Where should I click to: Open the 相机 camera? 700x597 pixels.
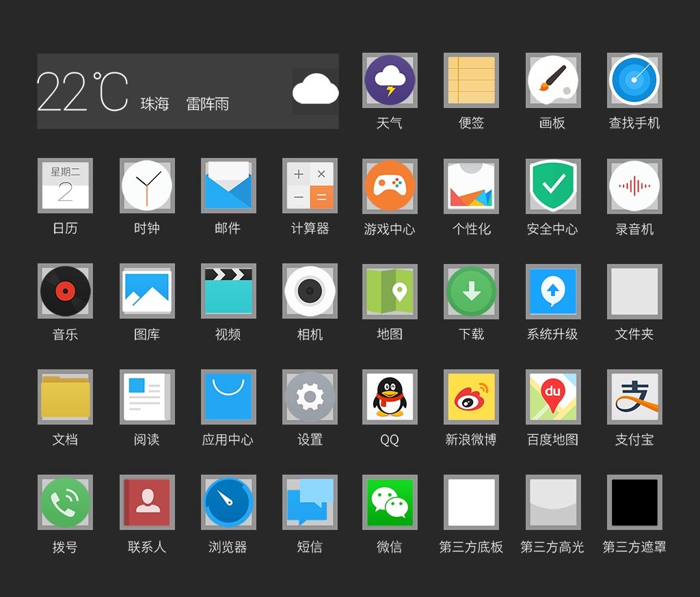pyautogui.click(x=309, y=291)
